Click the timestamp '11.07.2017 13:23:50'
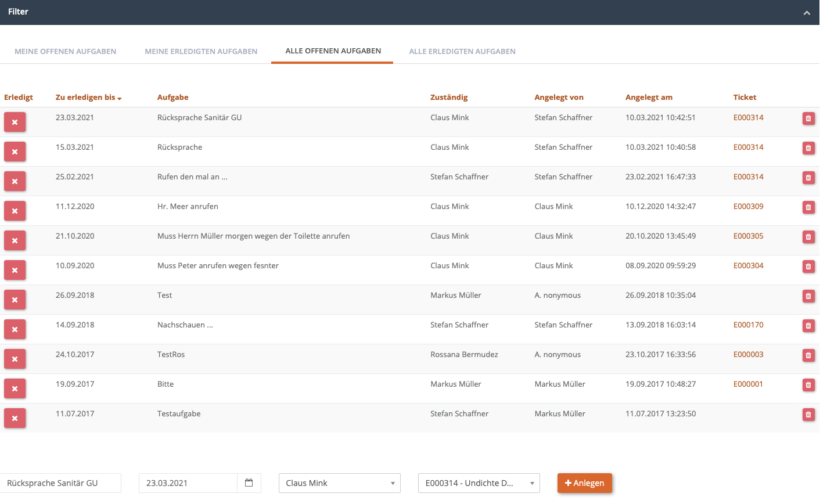 click(x=660, y=413)
